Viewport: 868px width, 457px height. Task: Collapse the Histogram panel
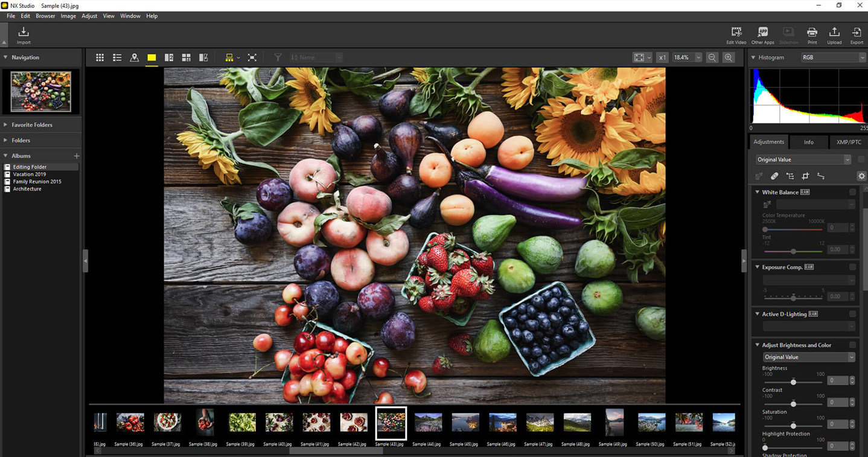(753, 57)
